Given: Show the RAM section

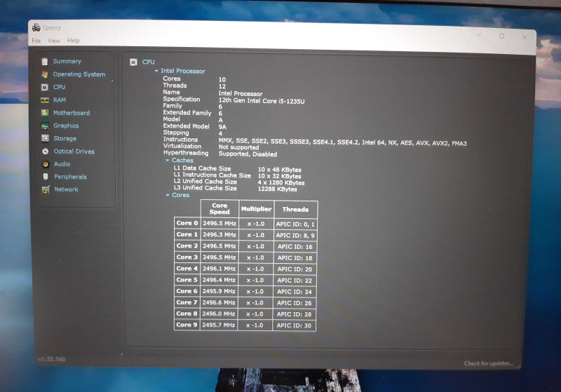Looking at the screenshot, I should (60, 100).
